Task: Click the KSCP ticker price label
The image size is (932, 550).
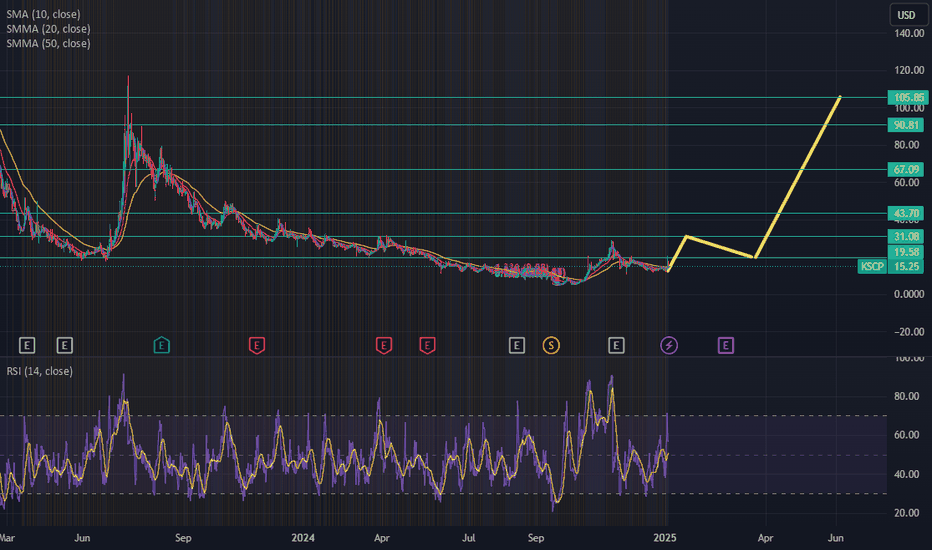Action: pyautogui.click(x=872, y=266)
